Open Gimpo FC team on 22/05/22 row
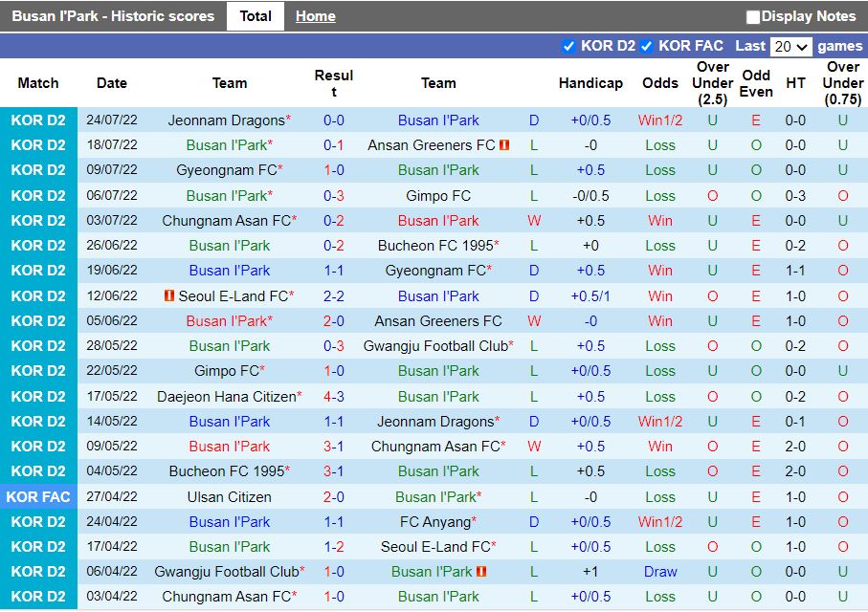 click(227, 371)
